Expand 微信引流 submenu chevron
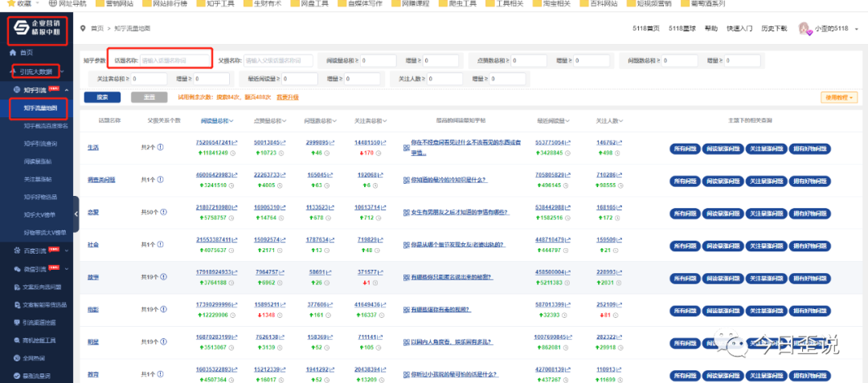Screen dimensions: 868x383 pyautogui.click(x=67, y=269)
